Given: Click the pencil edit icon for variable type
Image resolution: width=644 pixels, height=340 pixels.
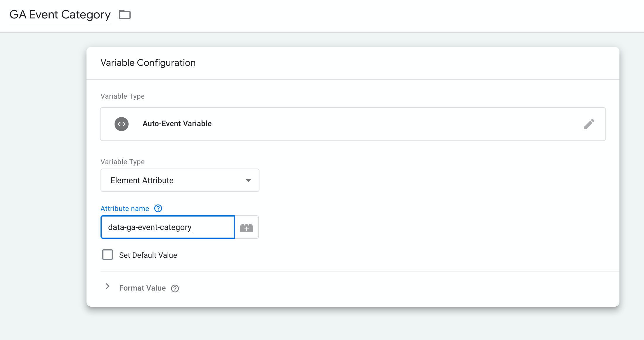Looking at the screenshot, I should 589,124.
